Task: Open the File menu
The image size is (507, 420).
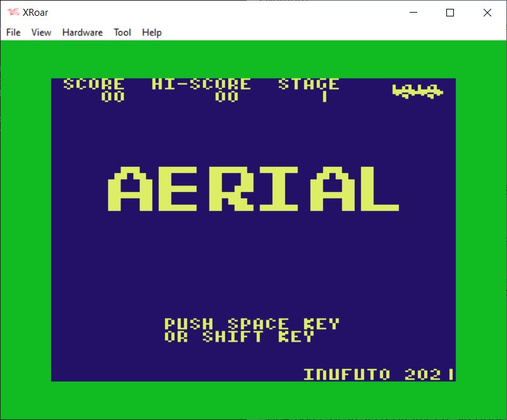Action: 13,32
